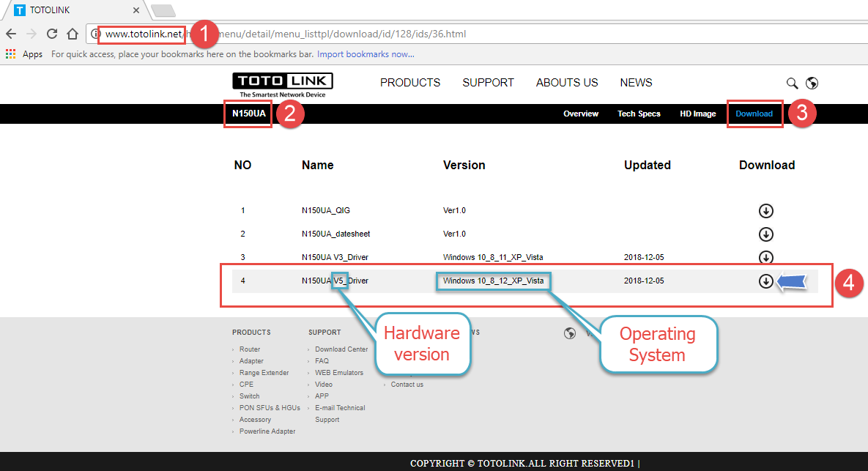
Task: Open the language globe icon in the header
Action: [x=812, y=83]
